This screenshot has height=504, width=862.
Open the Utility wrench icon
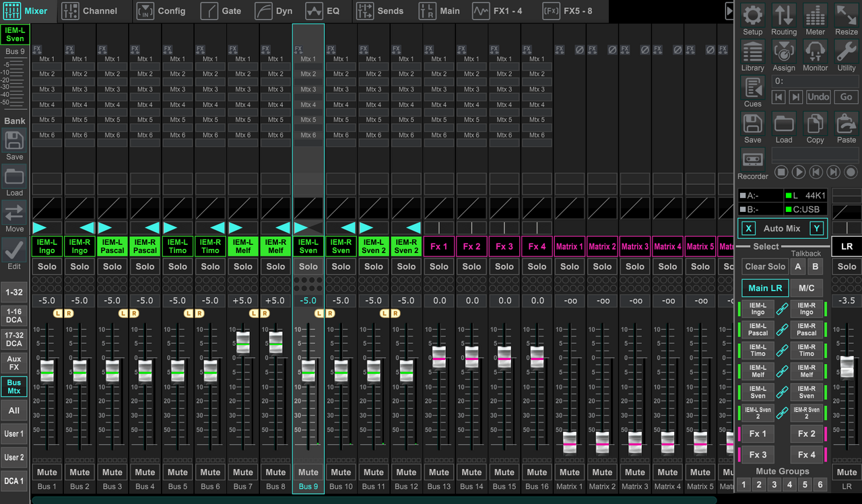(x=847, y=52)
